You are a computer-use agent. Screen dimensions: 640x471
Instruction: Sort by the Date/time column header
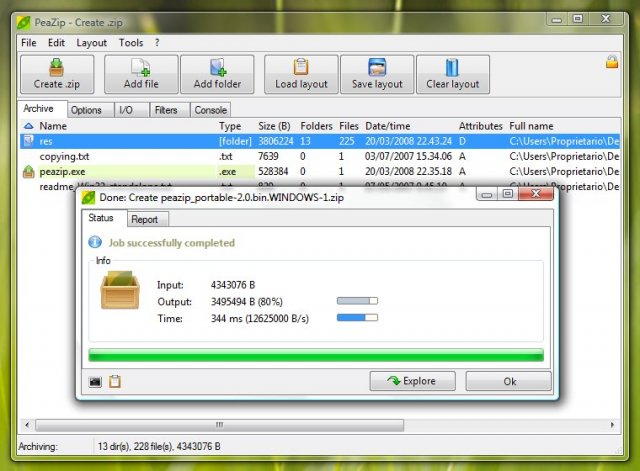point(388,126)
